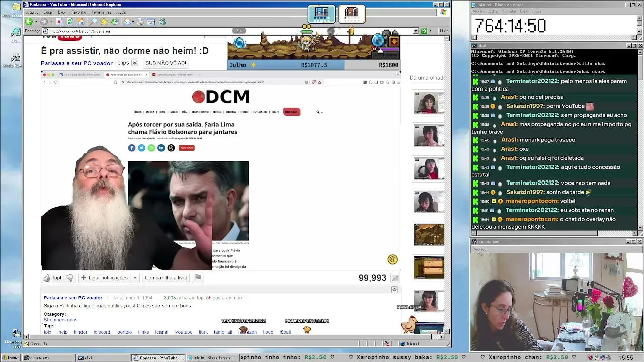Refresh the page in Internet Explorer
644x362 pixels.
(x=70, y=22)
